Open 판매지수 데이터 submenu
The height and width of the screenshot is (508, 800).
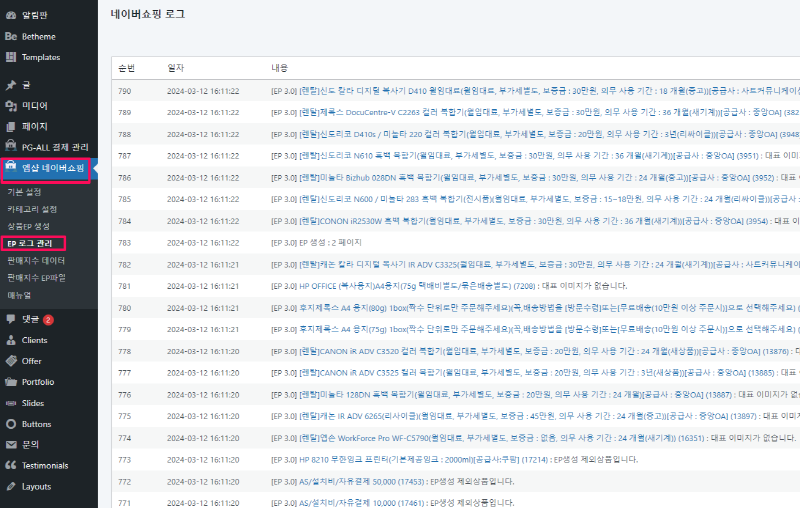(36, 260)
